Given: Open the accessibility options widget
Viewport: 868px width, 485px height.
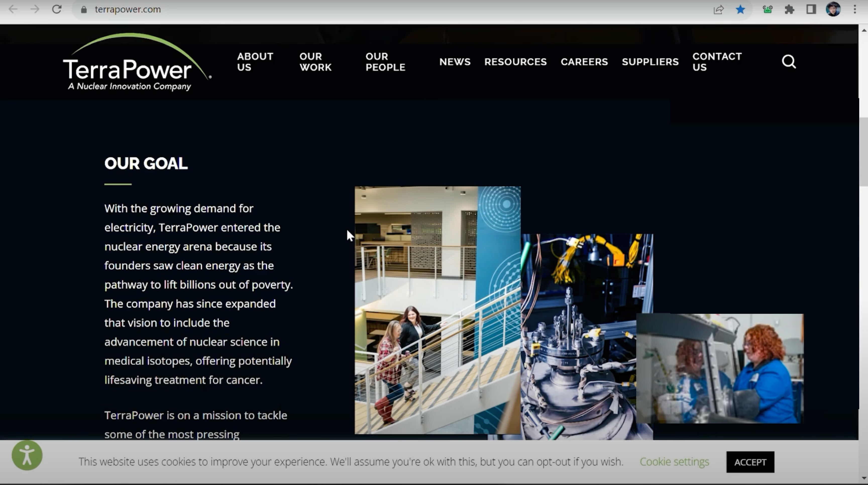Looking at the screenshot, I should tap(27, 455).
